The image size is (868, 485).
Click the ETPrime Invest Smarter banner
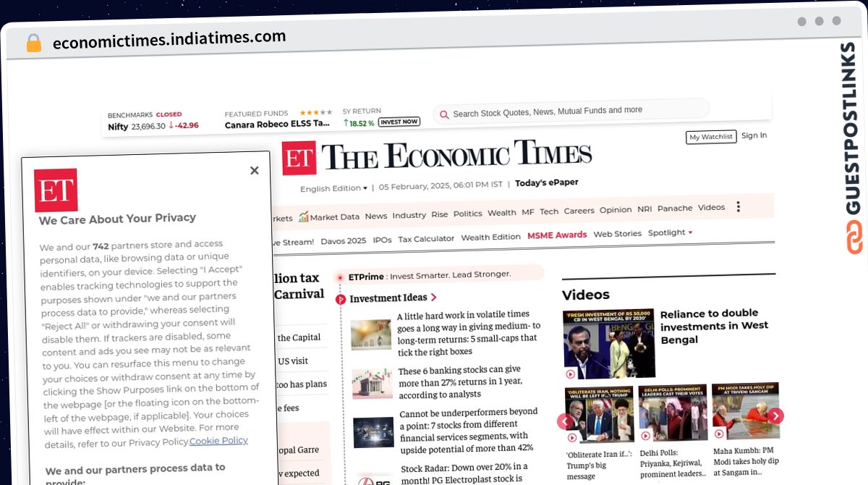[x=439, y=274]
